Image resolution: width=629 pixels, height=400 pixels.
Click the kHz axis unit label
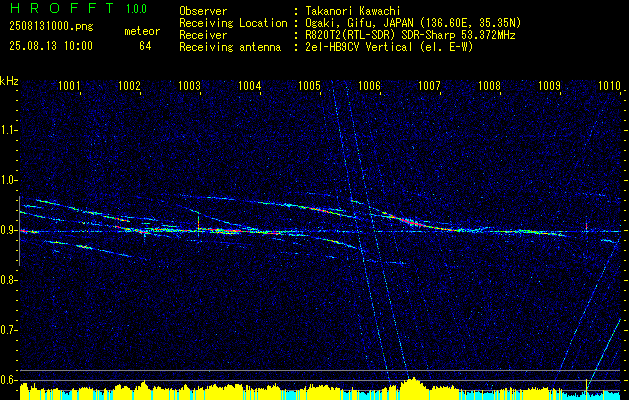coord(9,81)
